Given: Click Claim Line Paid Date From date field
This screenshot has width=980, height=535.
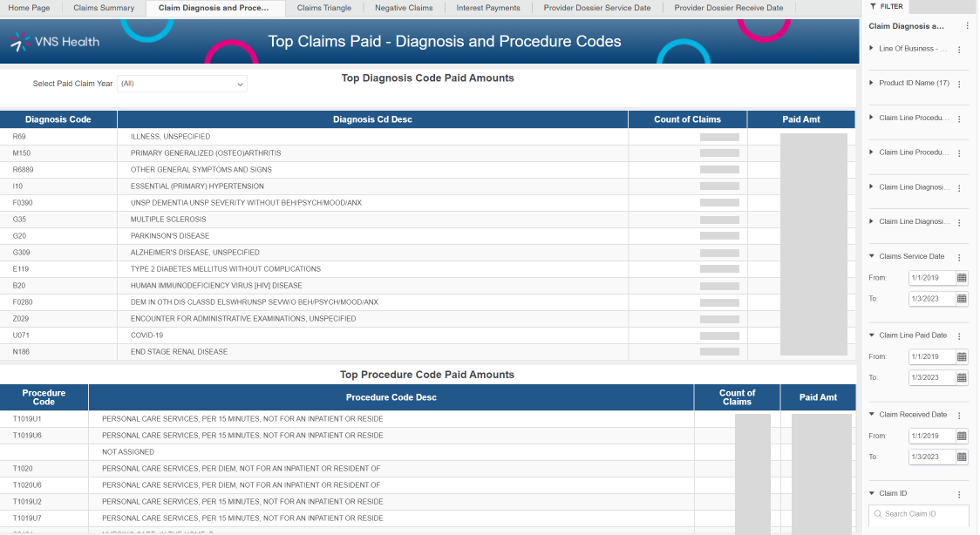Looking at the screenshot, I should click(932, 357).
